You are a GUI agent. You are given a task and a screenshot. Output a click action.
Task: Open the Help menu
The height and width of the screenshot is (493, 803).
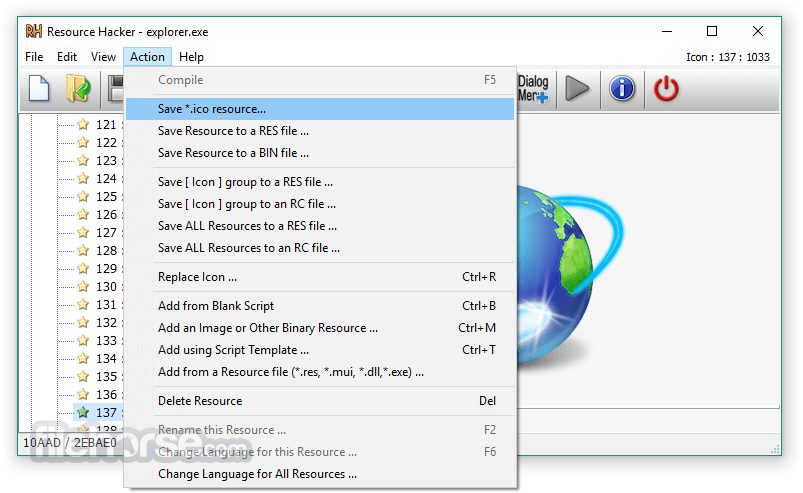coord(192,57)
